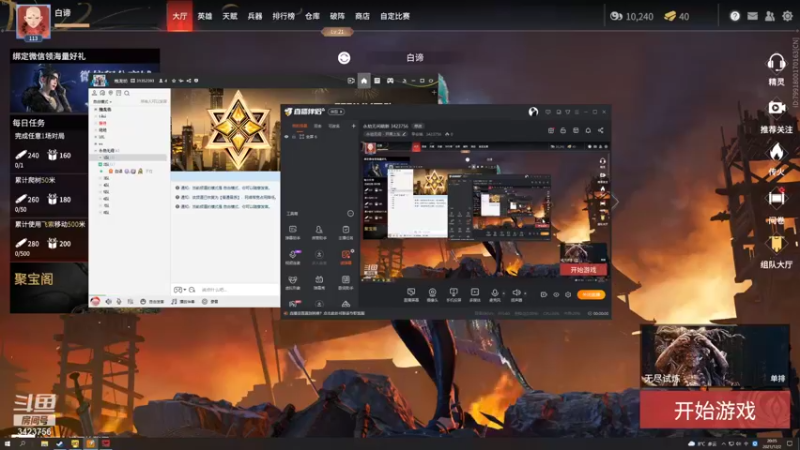Open the 精灵 headset icon in game
The height and width of the screenshot is (450, 800).
[776, 64]
